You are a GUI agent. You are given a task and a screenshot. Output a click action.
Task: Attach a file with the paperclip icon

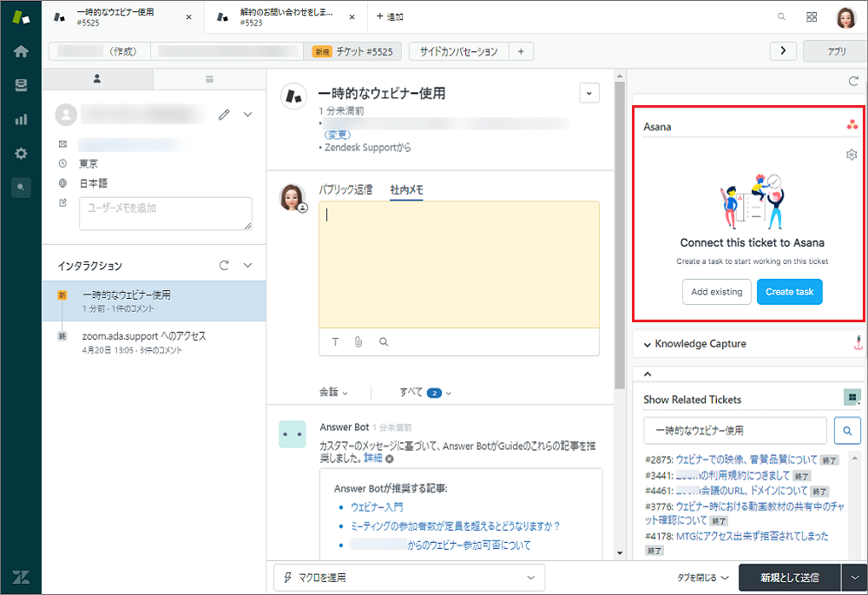pos(358,342)
